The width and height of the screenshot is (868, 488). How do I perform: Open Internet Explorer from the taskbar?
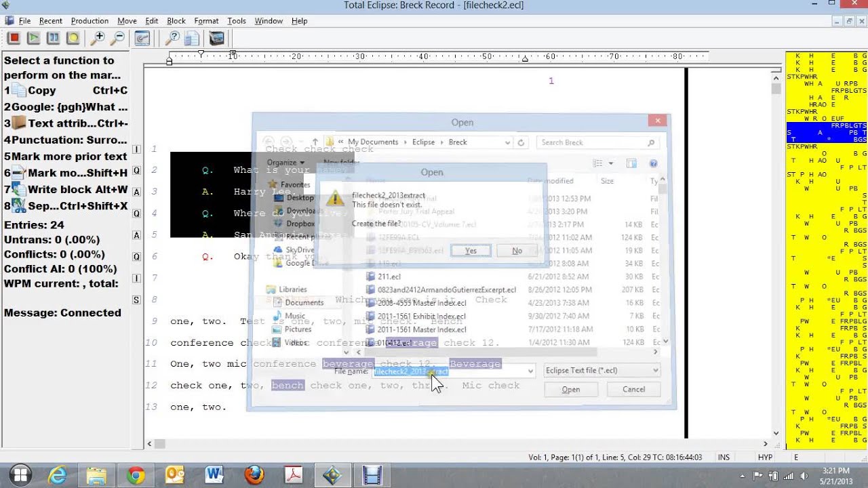coord(57,475)
